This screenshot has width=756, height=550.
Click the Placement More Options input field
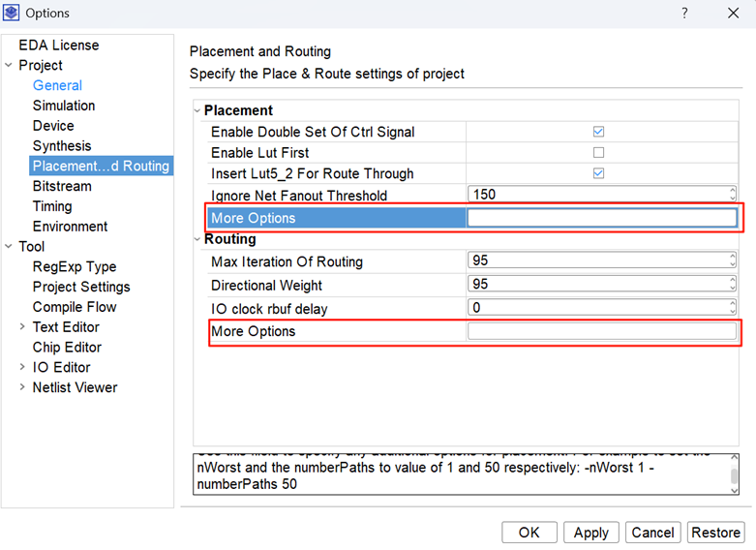601,218
